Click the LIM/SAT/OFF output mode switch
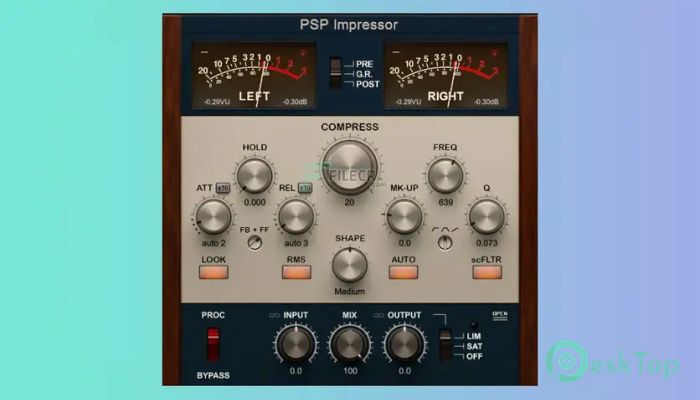 coord(445,346)
